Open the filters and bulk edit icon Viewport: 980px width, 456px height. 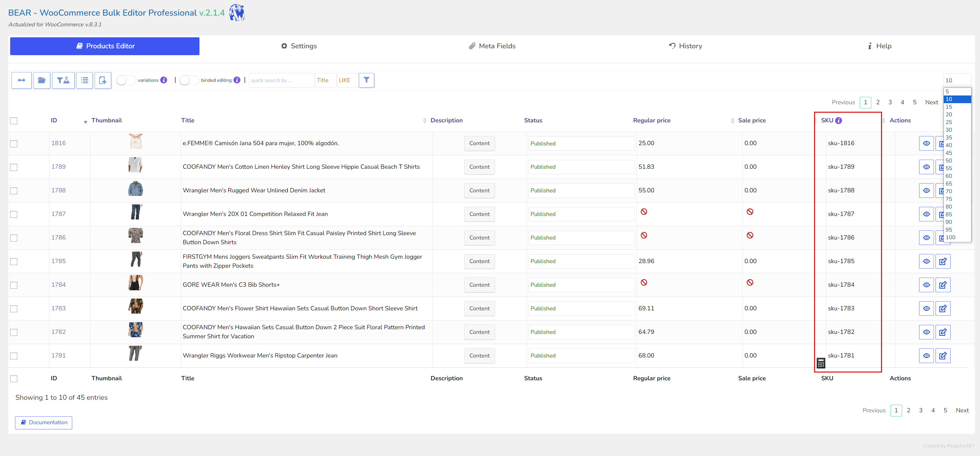[63, 80]
